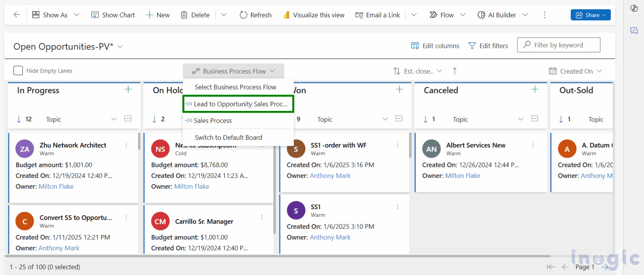Screen dimensions: 644x275
Task: Click the ascending sort arrow beside Est. close
Action: (x=455, y=71)
